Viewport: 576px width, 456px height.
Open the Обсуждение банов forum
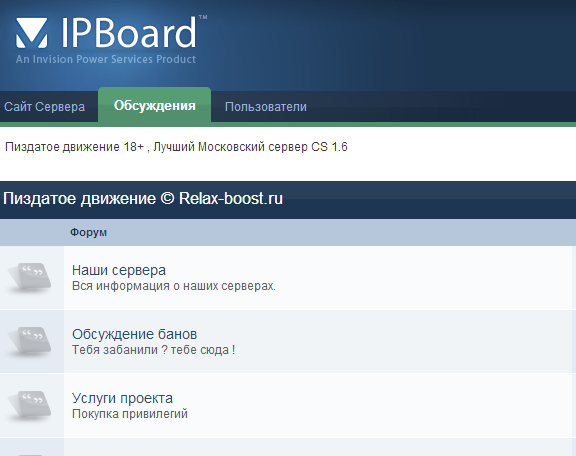coord(134,334)
